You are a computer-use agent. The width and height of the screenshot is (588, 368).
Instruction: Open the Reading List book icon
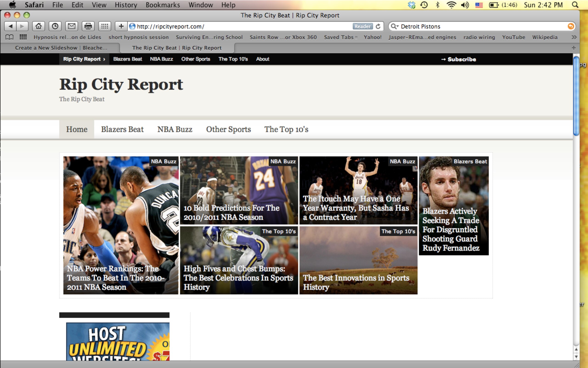click(9, 37)
